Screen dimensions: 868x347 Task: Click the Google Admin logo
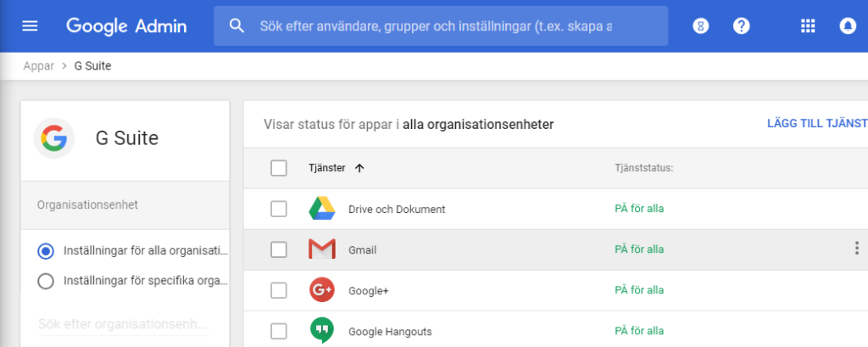(x=126, y=25)
